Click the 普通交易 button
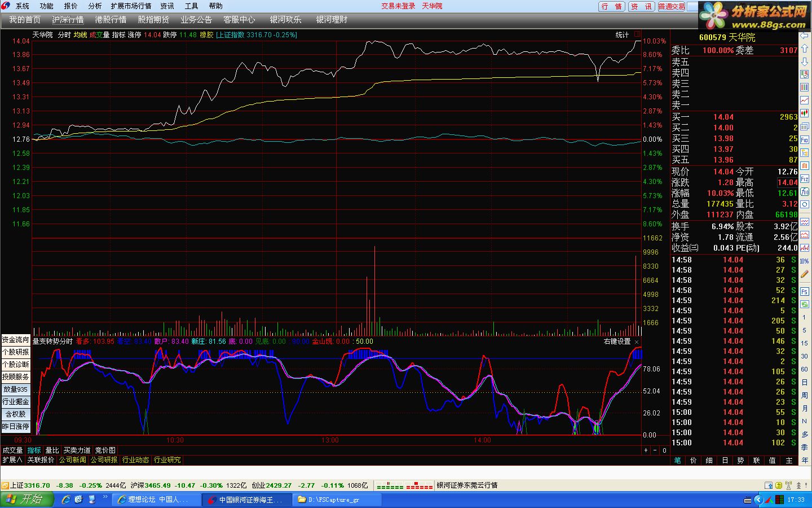The image size is (812, 508). coord(671,7)
